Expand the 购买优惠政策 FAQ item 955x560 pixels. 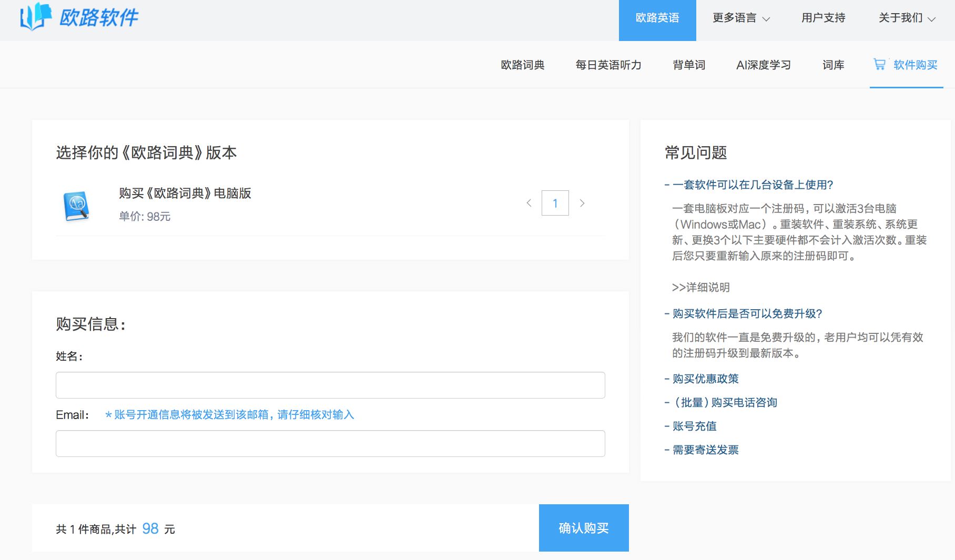705,379
